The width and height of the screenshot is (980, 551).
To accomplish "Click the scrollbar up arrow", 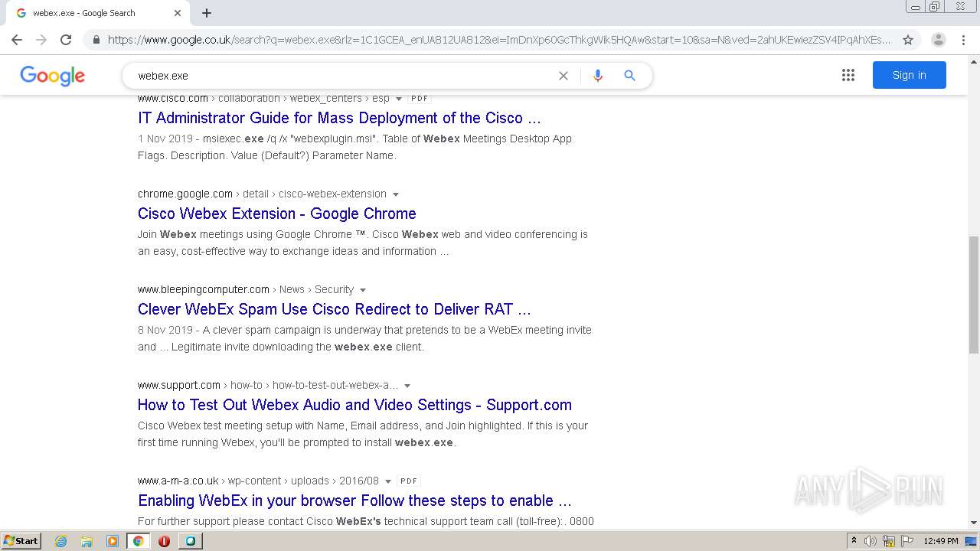I will tap(973, 61).
